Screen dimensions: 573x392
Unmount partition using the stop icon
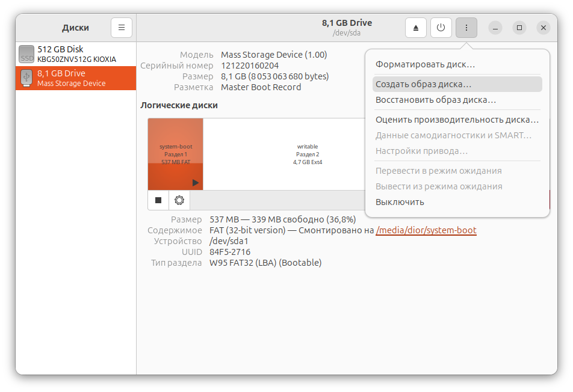point(158,200)
